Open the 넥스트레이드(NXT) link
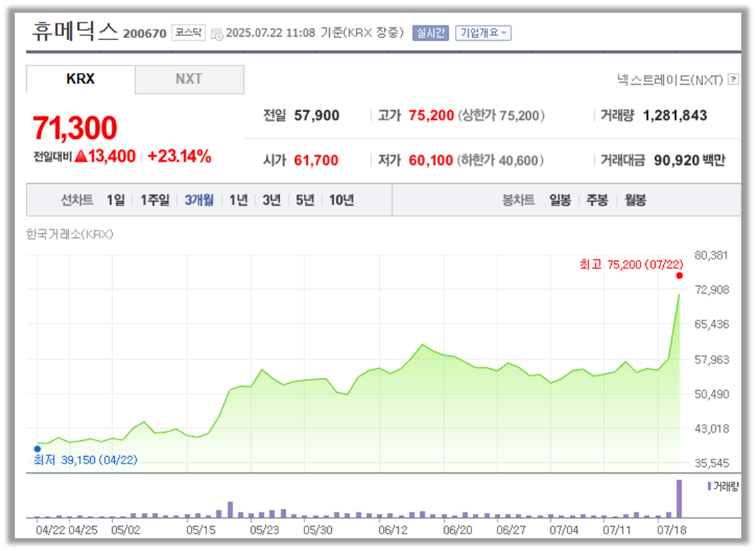The width and height of the screenshot is (756, 551). 670,79
